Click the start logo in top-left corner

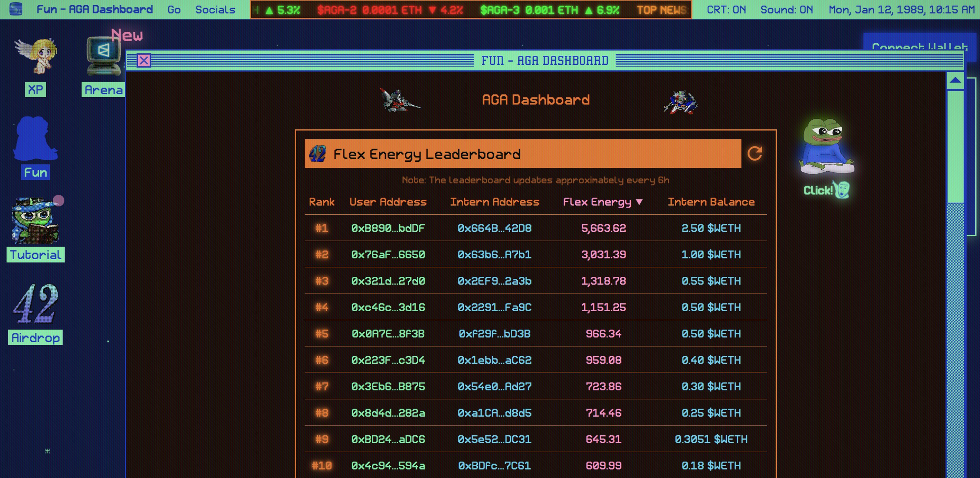click(x=15, y=9)
